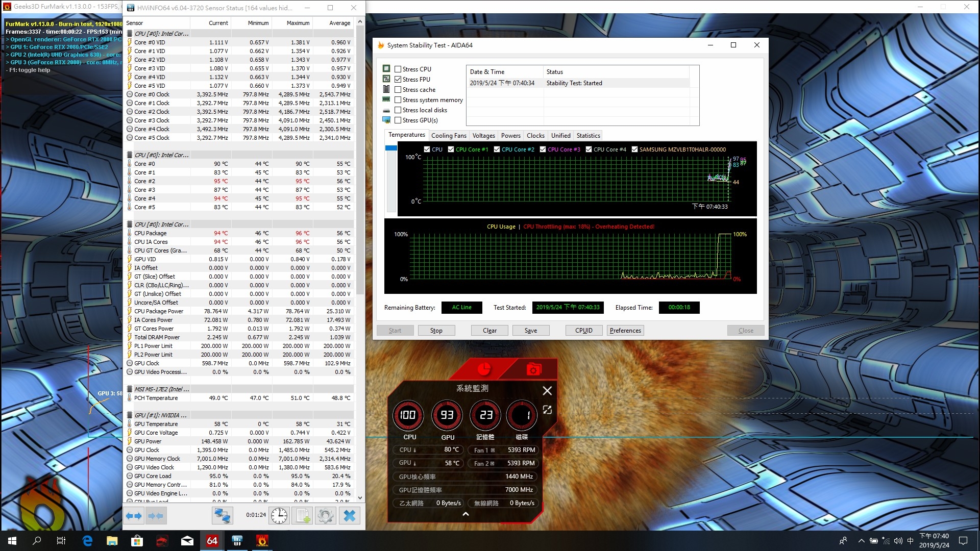Switch to the Cooling Fans tab
This screenshot has height=551, width=980.
tap(449, 135)
